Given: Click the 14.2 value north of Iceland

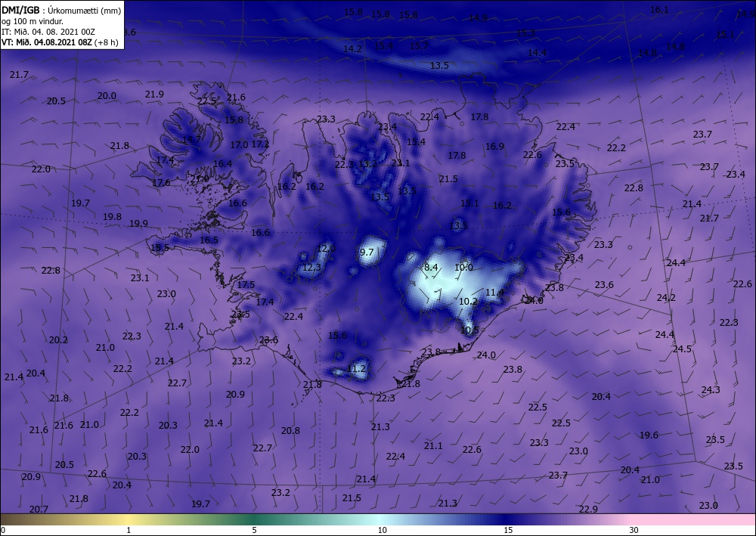Looking at the screenshot, I should (352, 49).
